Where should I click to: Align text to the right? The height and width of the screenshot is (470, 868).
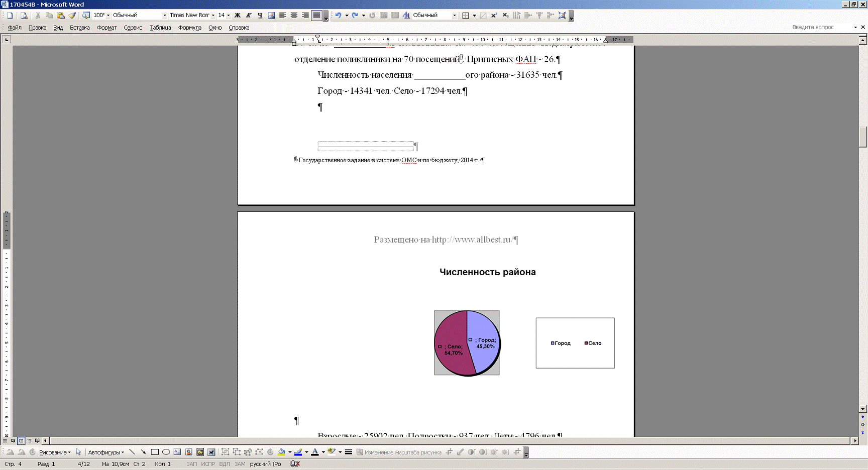coord(305,16)
